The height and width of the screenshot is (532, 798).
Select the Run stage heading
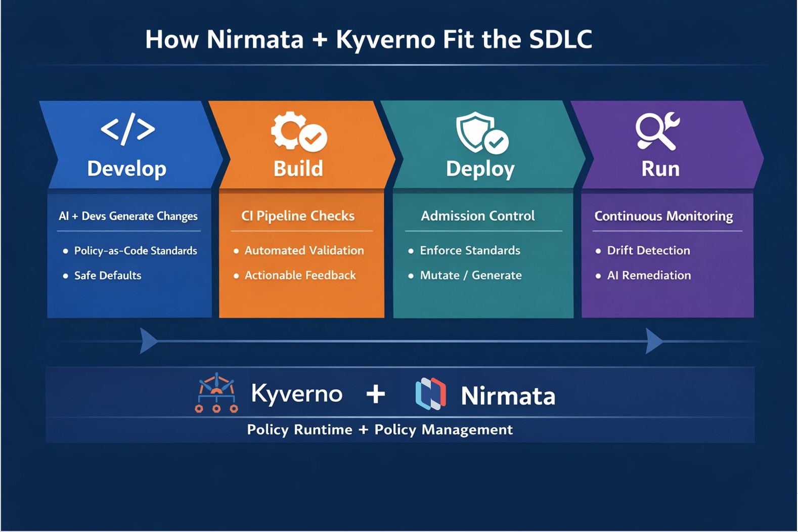tap(660, 169)
